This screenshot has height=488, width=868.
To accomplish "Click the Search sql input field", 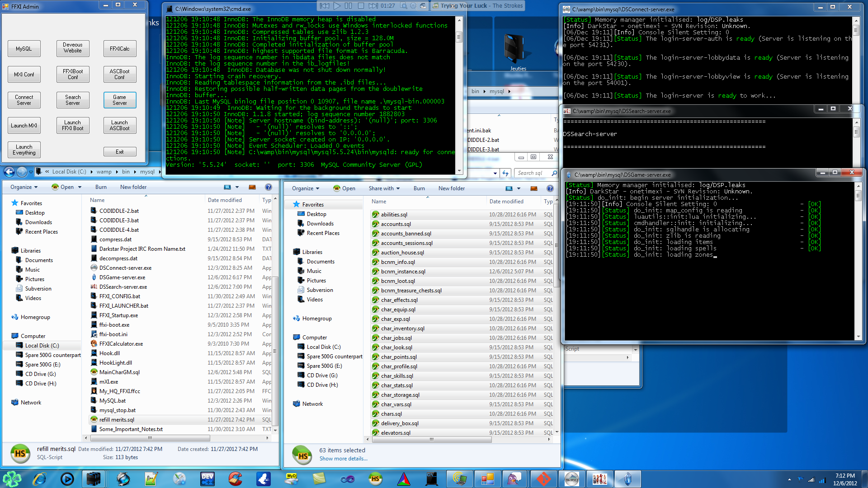I will point(531,173).
